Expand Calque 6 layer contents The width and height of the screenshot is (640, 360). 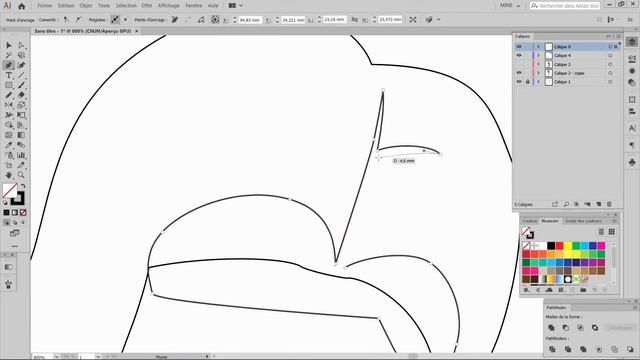coord(538,47)
